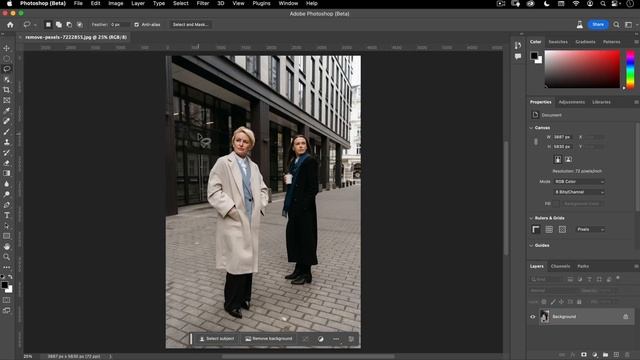Image resolution: width=640 pixels, height=360 pixels.
Task: Select the Gradient tool
Action: (7, 173)
